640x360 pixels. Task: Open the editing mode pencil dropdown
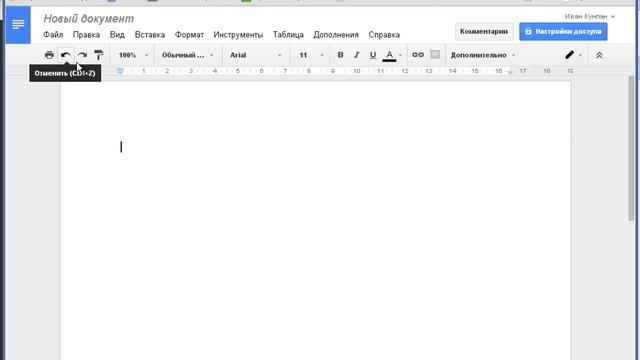coord(573,55)
